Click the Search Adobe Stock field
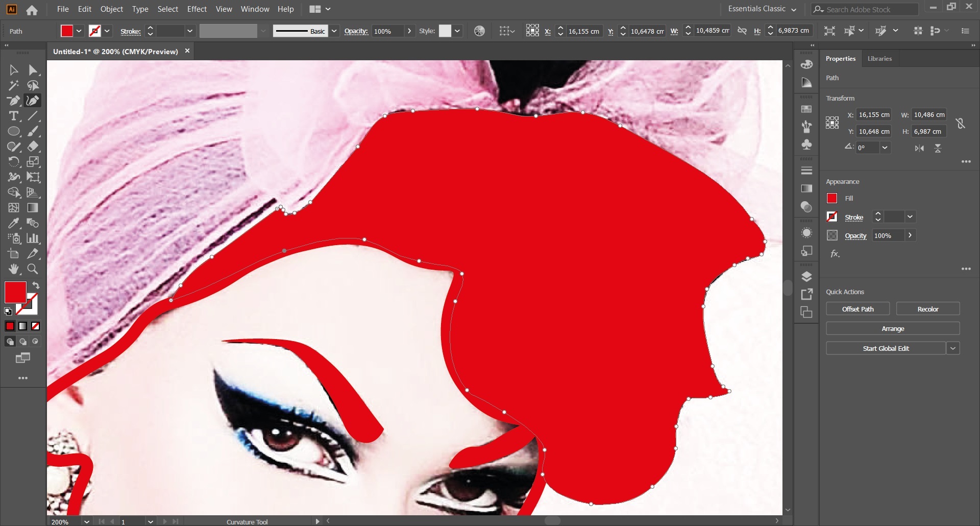 (x=864, y=9)
